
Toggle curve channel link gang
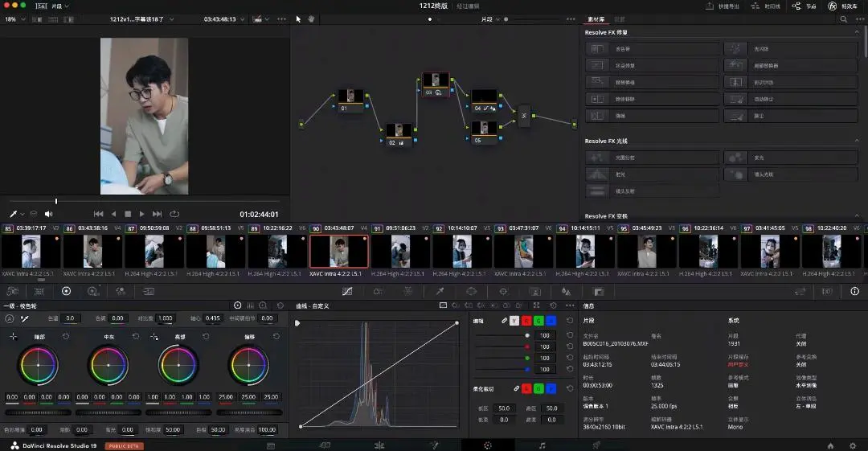(x=504, y=321)
